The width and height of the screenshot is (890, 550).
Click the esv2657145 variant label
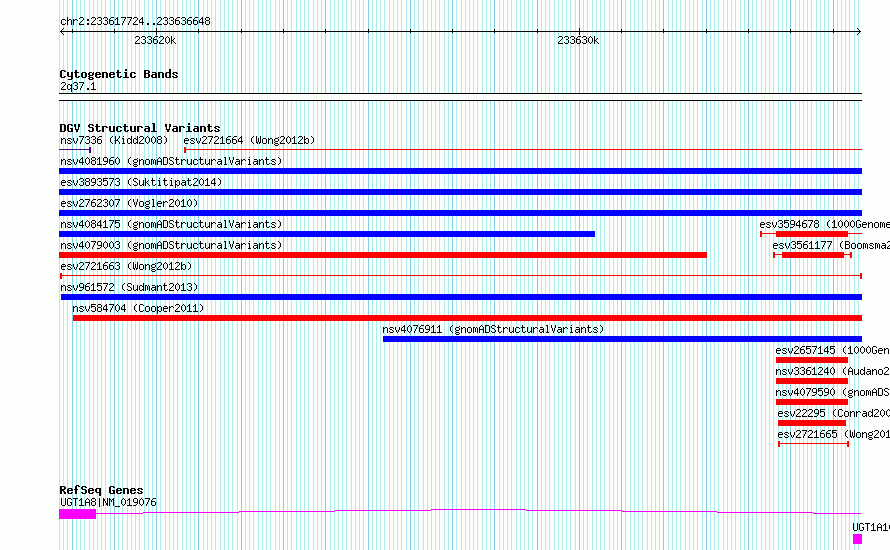click(832, 350)
